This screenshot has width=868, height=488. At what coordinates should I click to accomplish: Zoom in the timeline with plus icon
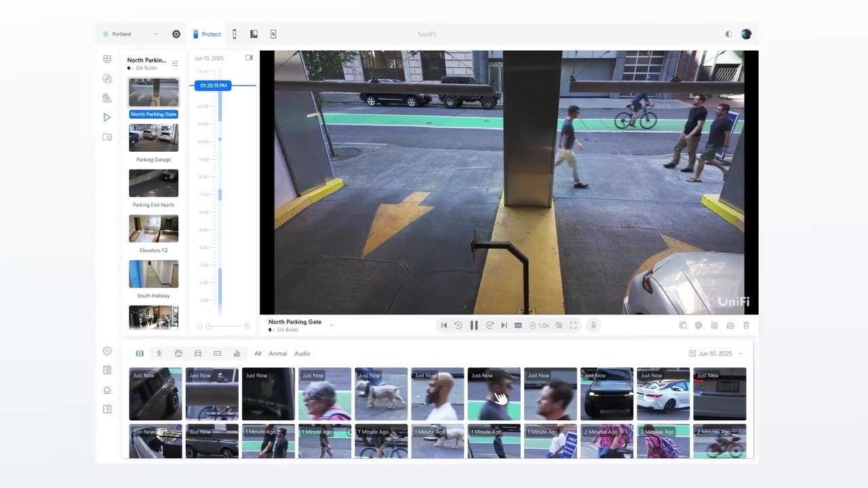click(x=247, y=326)
